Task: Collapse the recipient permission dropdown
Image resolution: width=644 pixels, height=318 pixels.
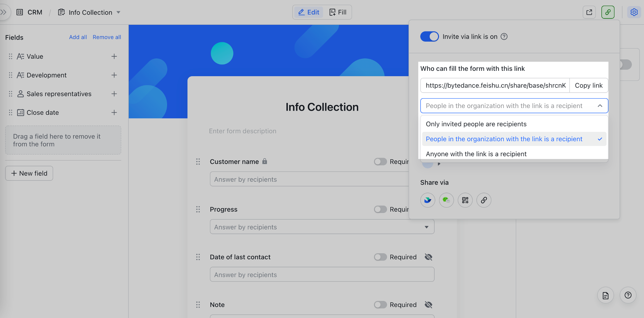Action: pyautogui.click(x=600, y=106)
